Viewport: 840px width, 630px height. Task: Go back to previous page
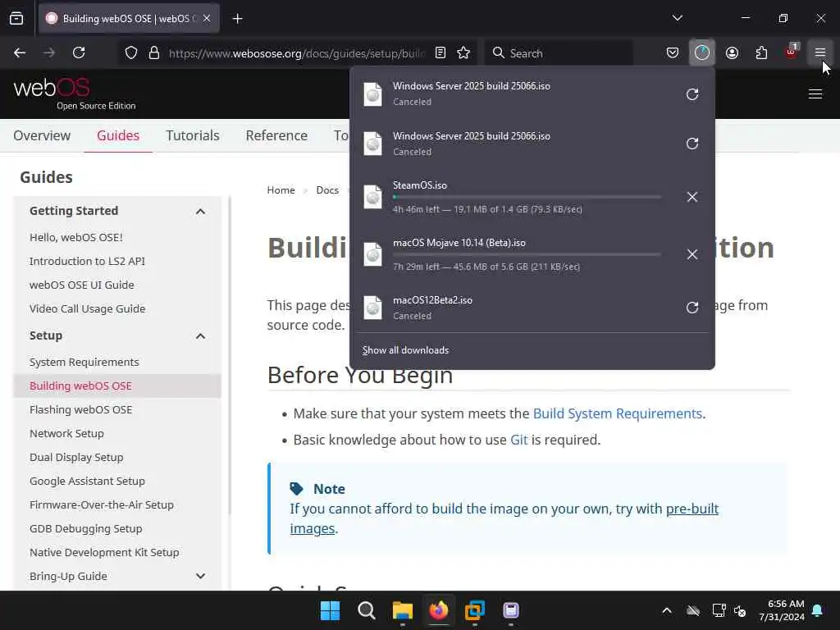point(20,52)
